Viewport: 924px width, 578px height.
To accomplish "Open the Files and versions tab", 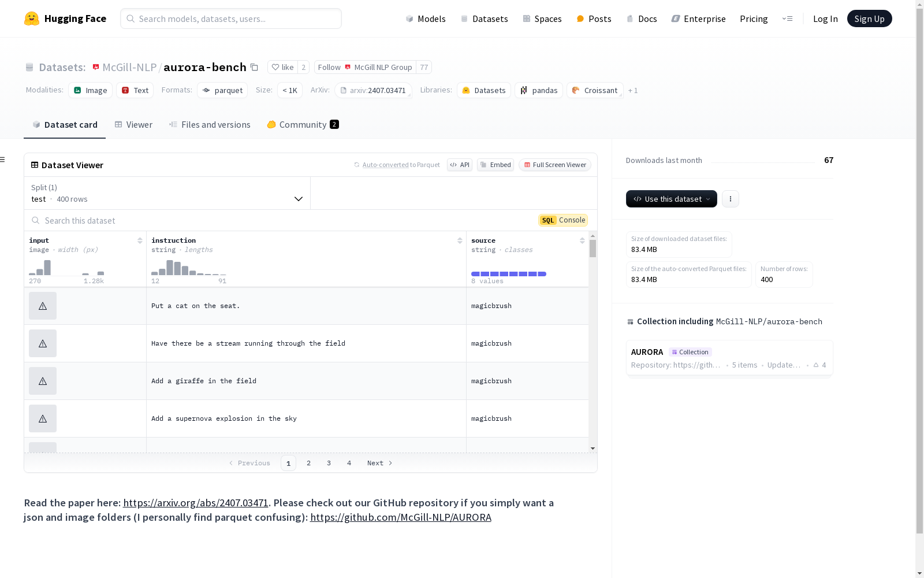I will point(210,125).
